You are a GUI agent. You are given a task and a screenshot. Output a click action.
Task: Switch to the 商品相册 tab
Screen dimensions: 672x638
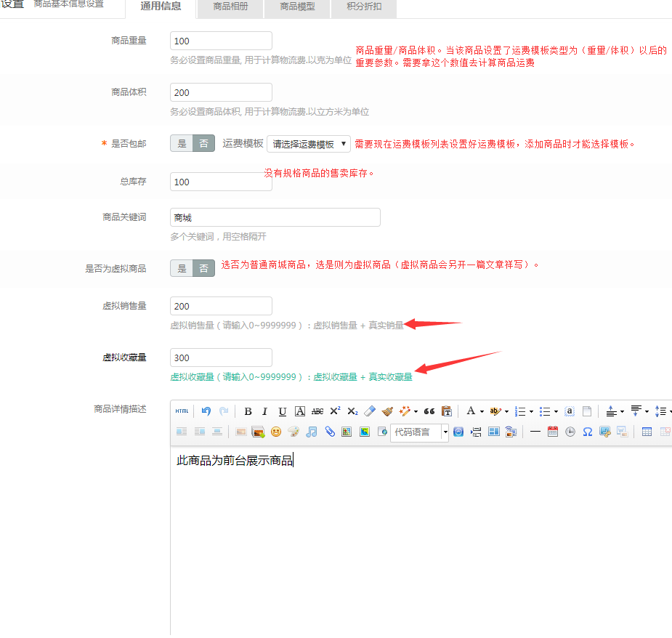[x=230, y=9]
